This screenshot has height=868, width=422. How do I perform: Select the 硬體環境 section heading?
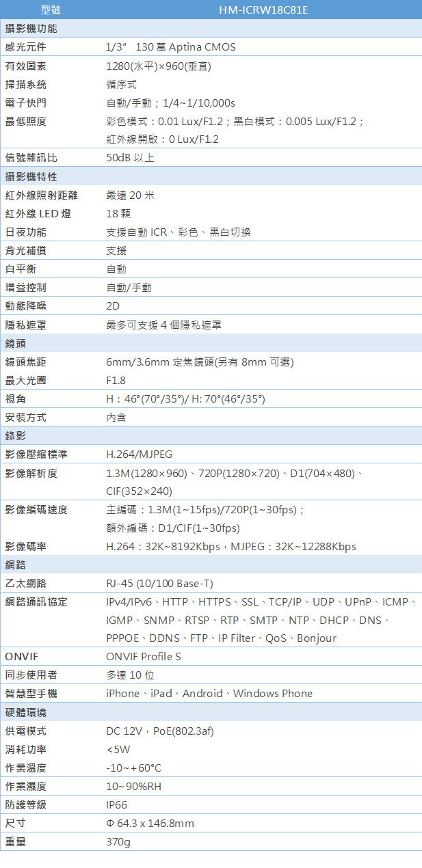click(26, 712)
